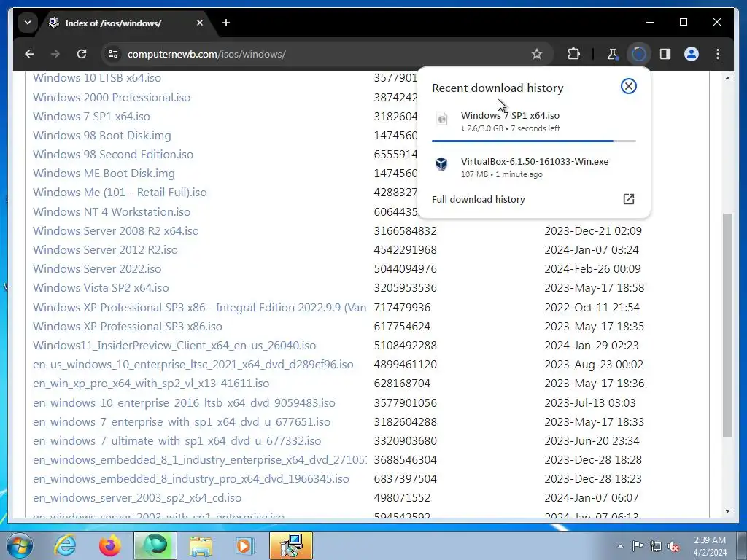This screenshot has width=747, height=560.
Task: View site information icon in address bar
Action: coord(113,54)
